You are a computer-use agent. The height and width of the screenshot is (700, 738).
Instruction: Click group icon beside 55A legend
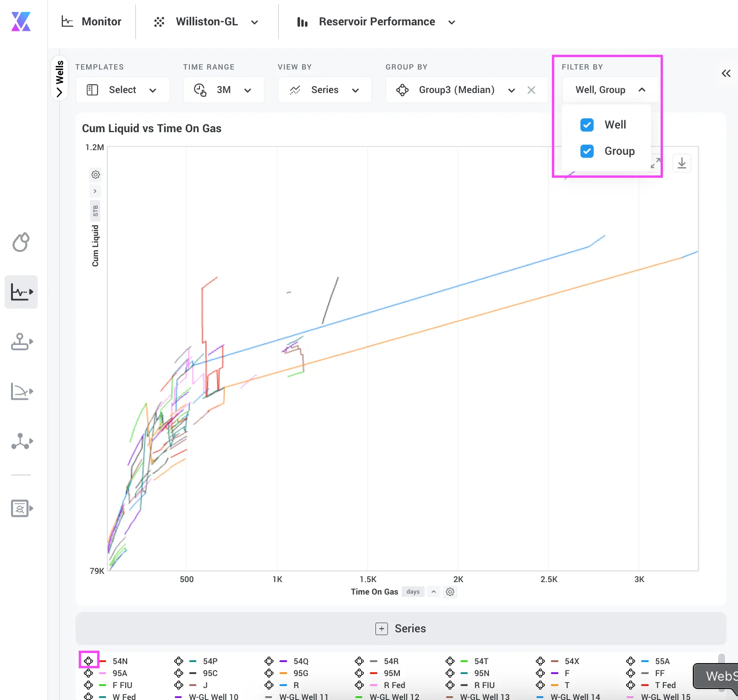coord(631,661)
